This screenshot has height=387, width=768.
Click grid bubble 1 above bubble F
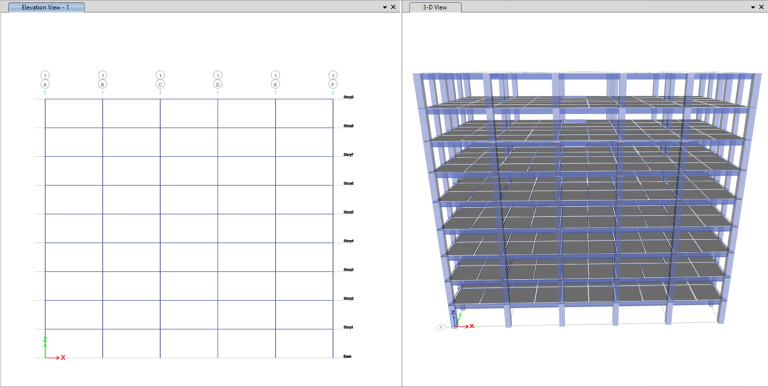[333, 75]
